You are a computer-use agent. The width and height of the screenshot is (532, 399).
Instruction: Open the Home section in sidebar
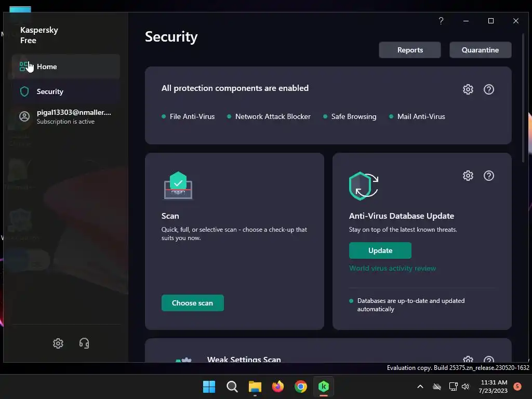pos(66,66)
